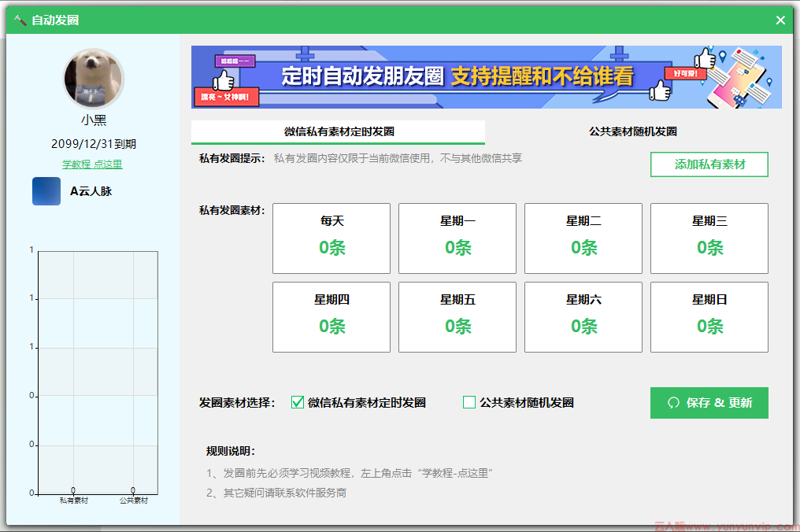This screenshot has width=800, height=532.
Task: Click the refresh icon on 保存 & 更新
Action: pyautogui.click(x=673, y=403)
